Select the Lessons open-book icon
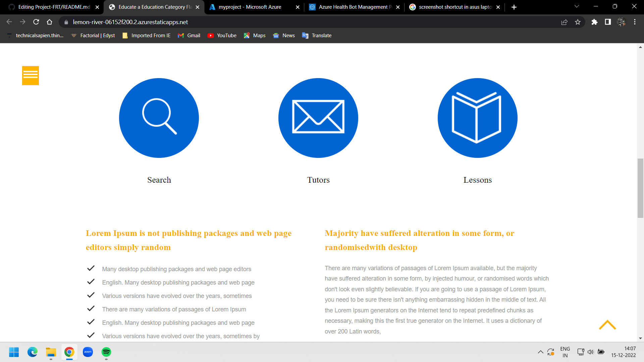644x362 pixels. (477, 118)
